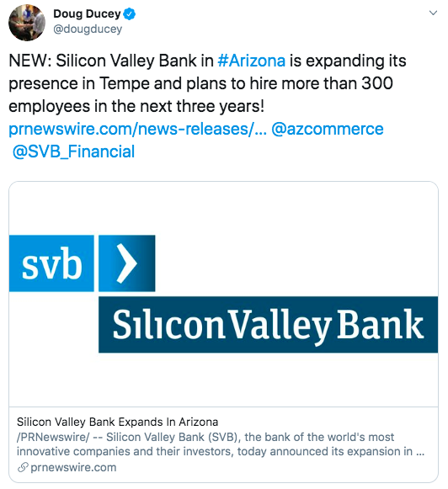Click the text "employees in the next three years!"

click(x=136, y=106)
